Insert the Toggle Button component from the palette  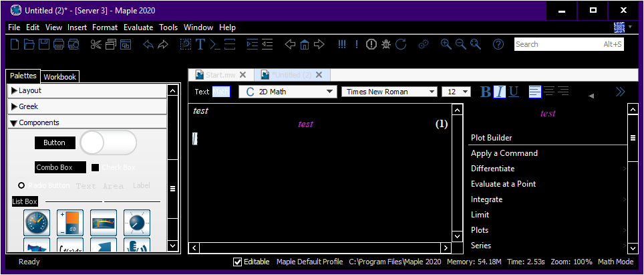click(x=108, y=143)
